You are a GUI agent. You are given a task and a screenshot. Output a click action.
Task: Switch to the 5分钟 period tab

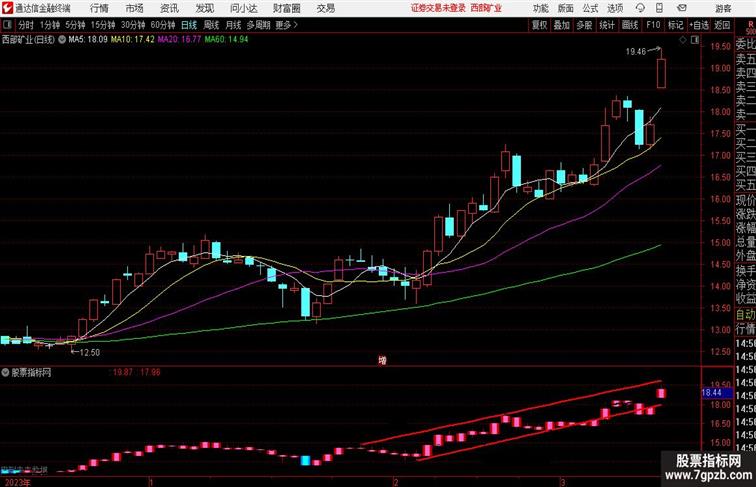75,25
